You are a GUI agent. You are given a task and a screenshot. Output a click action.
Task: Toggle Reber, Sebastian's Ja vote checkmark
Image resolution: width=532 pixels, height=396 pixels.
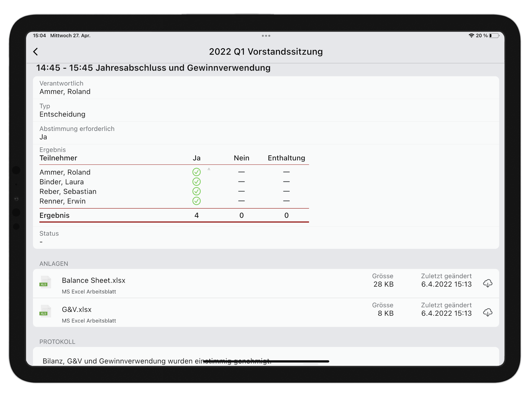196,191
